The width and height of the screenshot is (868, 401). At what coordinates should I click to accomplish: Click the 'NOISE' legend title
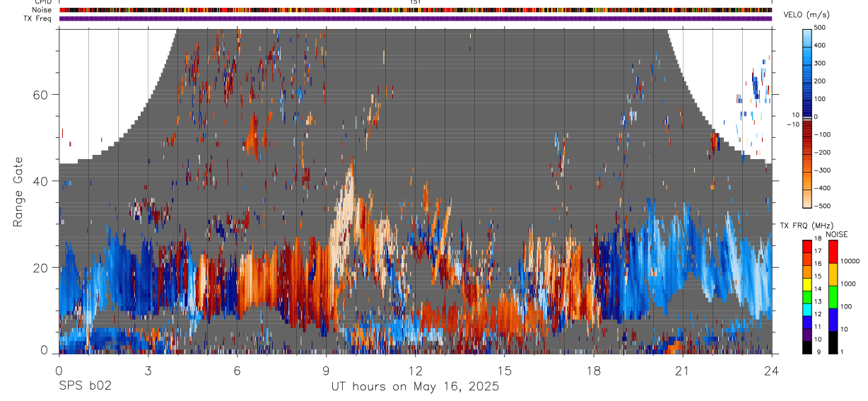(x=835, y=234)
